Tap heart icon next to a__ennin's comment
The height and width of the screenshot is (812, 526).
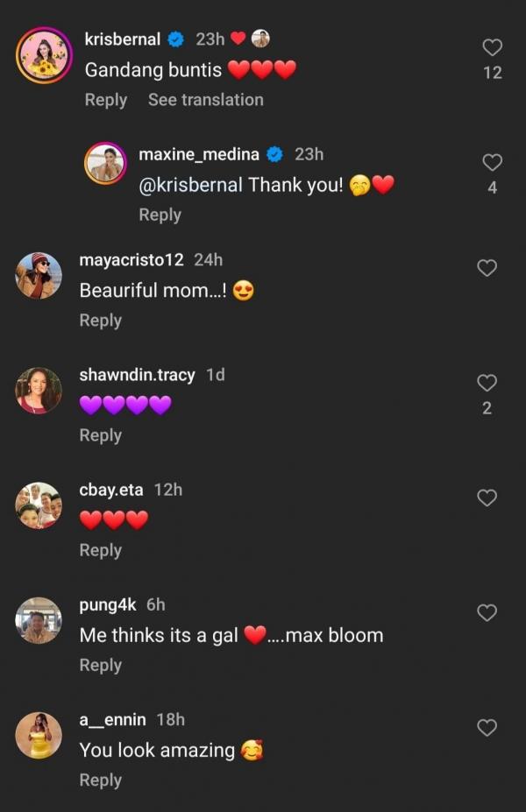(487, 727)
